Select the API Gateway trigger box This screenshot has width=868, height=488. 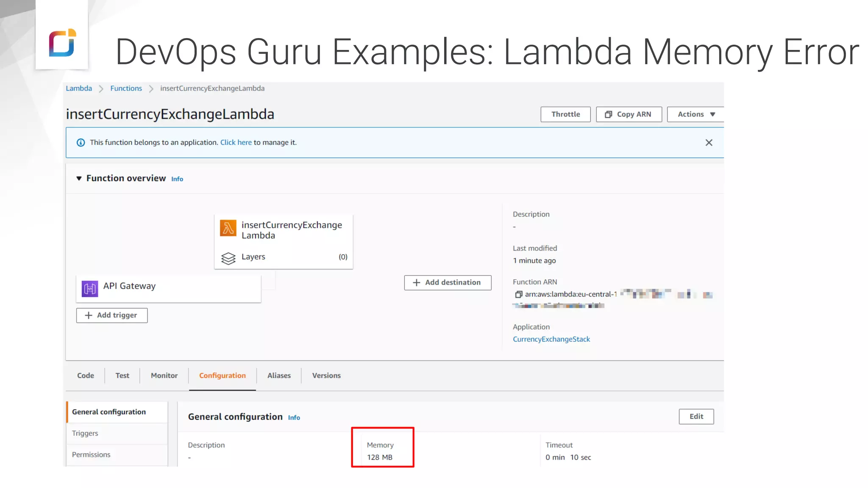[169, 289]
